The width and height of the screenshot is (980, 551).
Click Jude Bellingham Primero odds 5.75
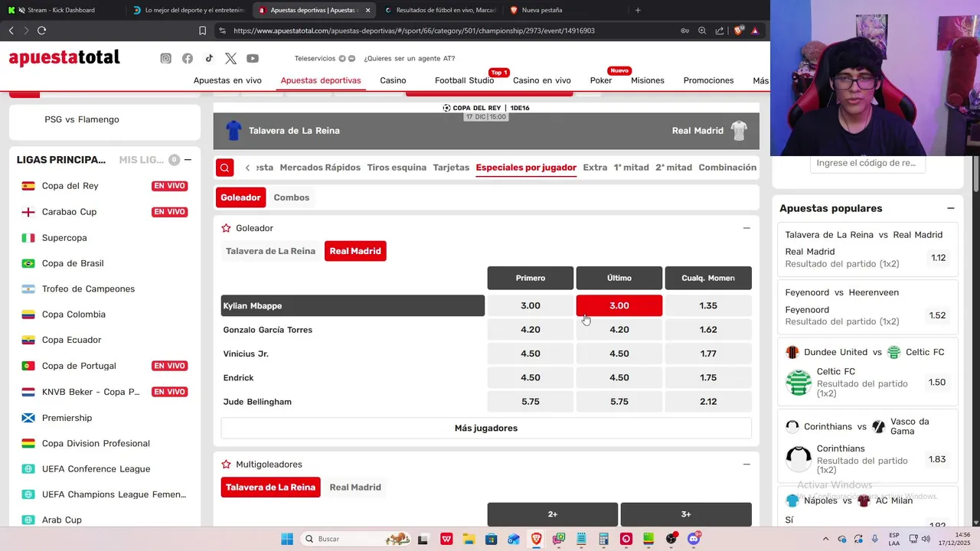(531, 402)
